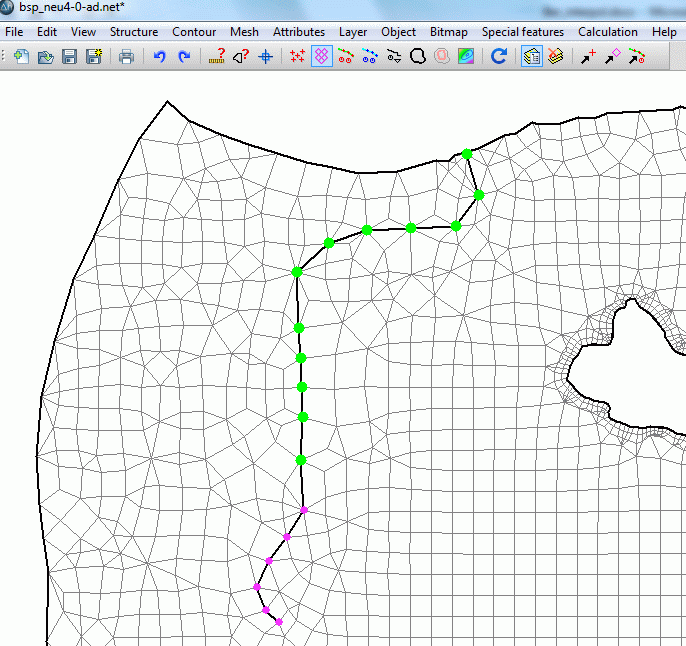The height and width of the screenshot is (646, 686).
Task: Select the arrow with pink diamond tool
Action: pyautogui.click(x=612, y=56)
